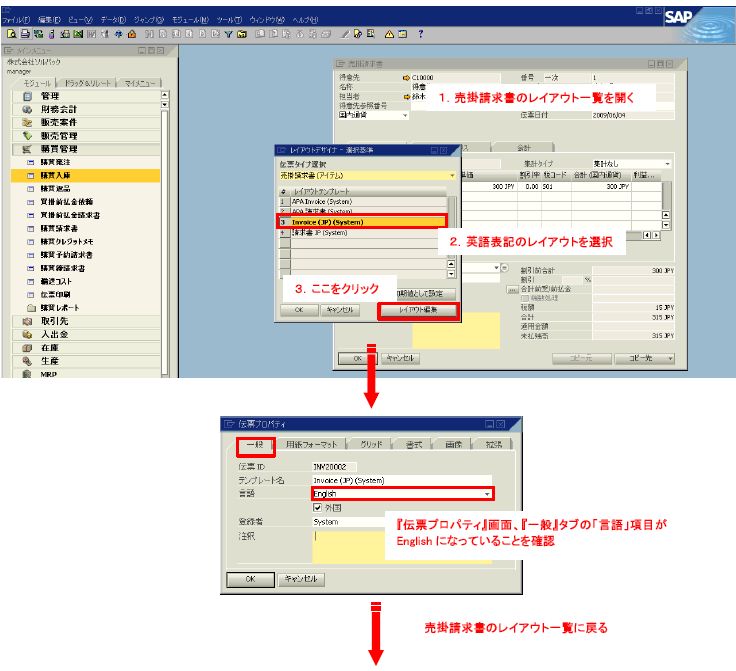
Task: Open the 取引先 module in main menu
Action: pyautogui.click(x=86, y=321)
